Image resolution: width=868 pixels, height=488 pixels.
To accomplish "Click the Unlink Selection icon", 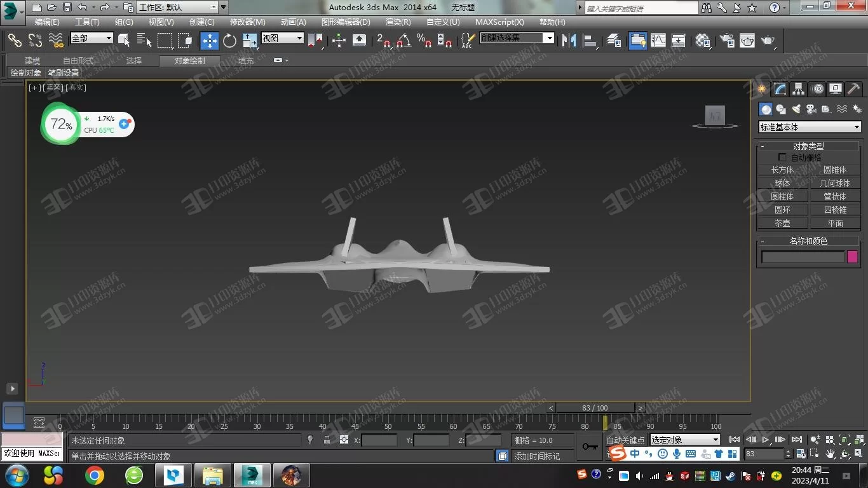I will 36,40.
